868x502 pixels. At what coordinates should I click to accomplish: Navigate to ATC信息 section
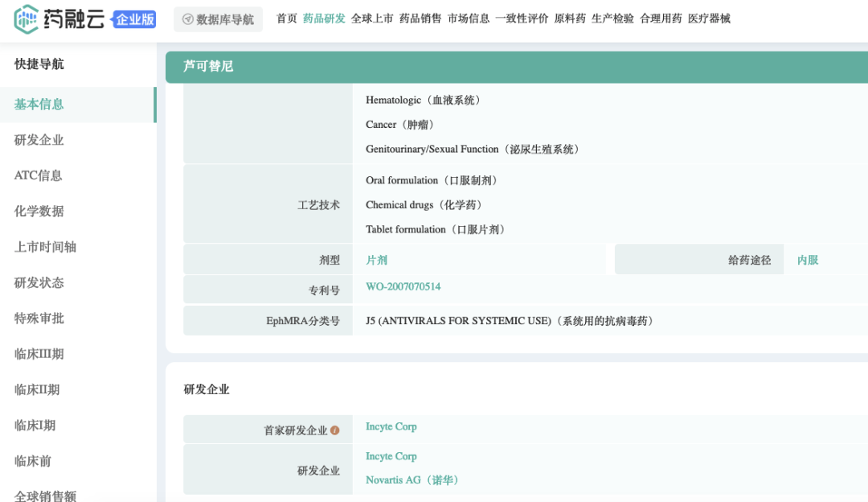39,175
